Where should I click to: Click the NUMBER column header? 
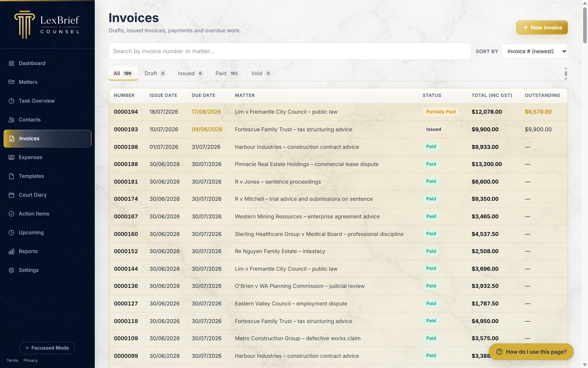pyautogui.click(x=124, y=95)
